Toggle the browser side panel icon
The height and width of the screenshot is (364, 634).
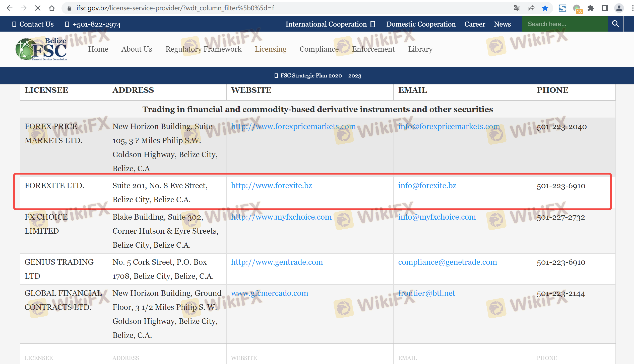(x=605, y=8)
